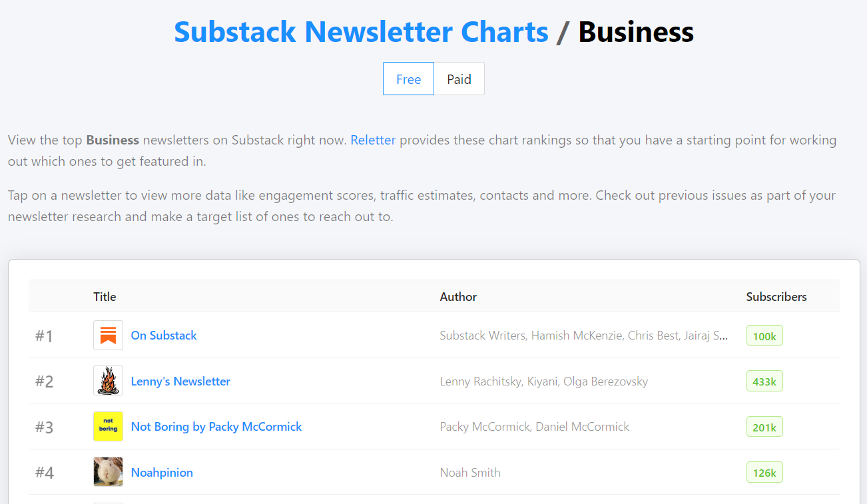This screenshot has height=504, width=867.
Task: Click Not Boring's 201k subscriber badge
Action: click(764, 426)
